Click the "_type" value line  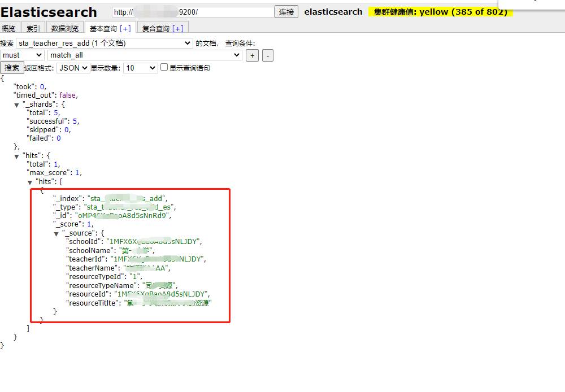click(115, 207)
